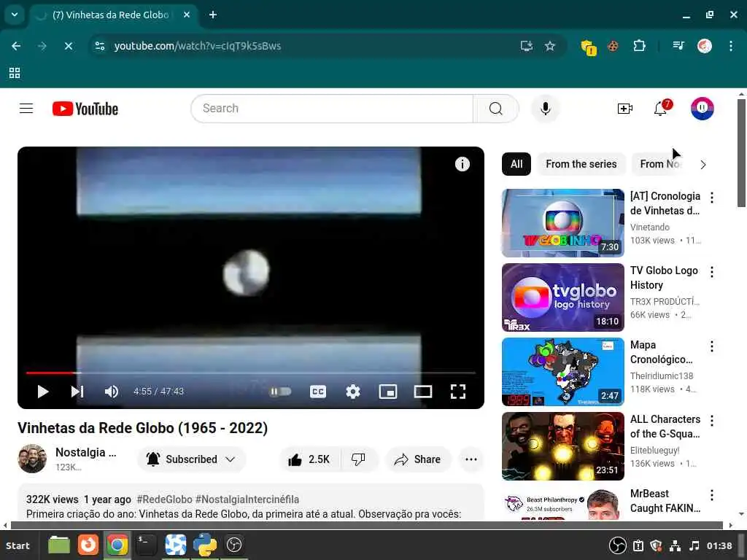Open the notifications bell
The height and width of the screenshot is (560, 747).
point(661,108)
